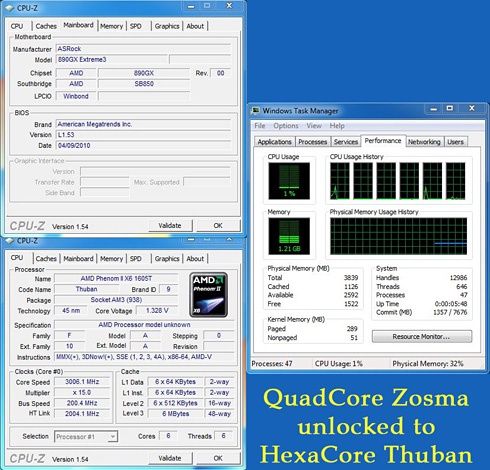Select the Processes tab in Task Manager
490x470 pixels.
[x=312, y=142]
